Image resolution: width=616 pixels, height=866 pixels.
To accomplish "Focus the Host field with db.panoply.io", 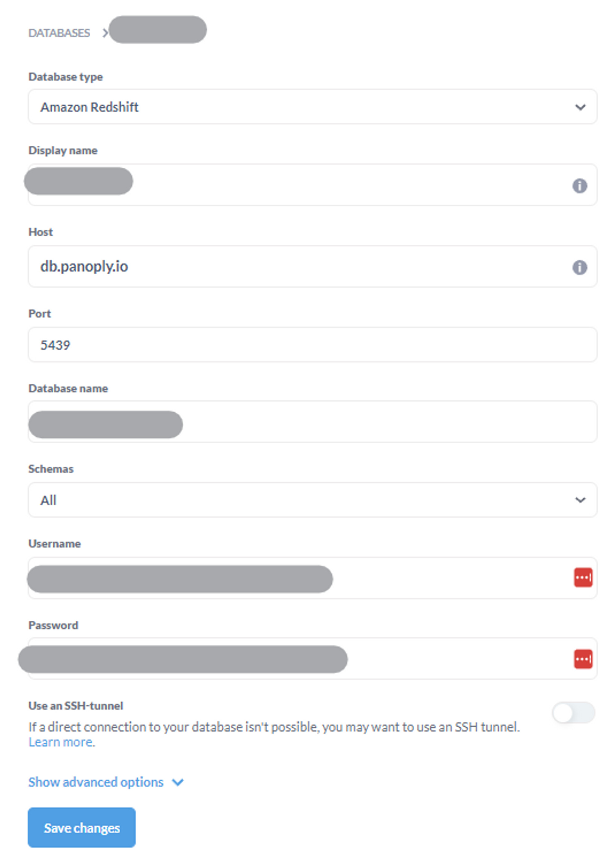I will [313, 266].
